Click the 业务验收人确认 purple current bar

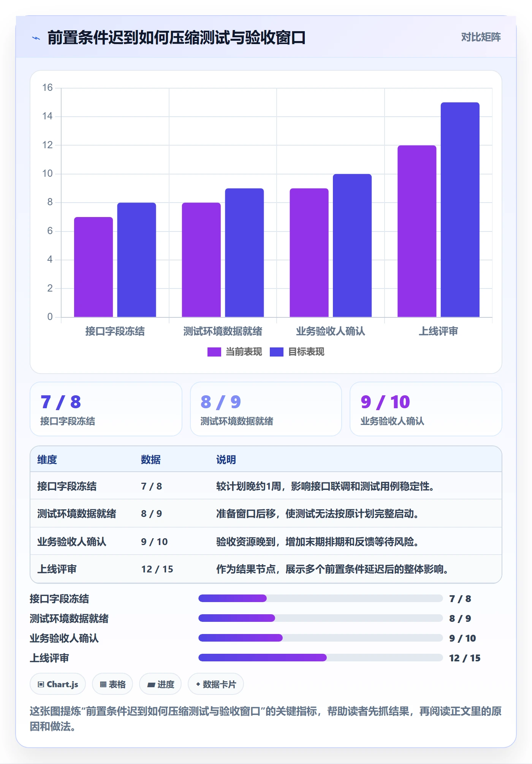tap(309, 252)
